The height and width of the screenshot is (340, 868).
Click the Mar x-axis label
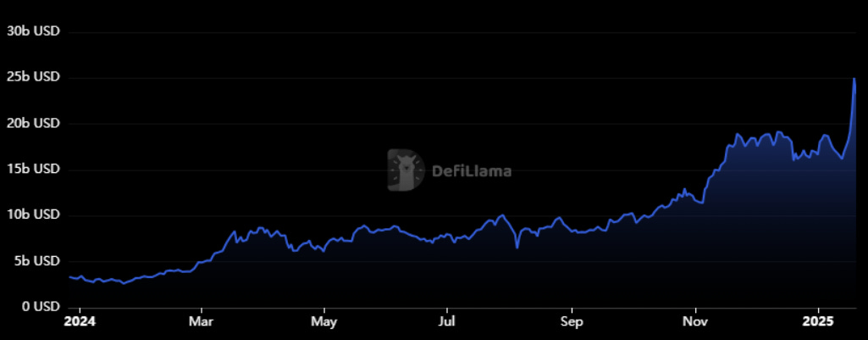[202, 321]
